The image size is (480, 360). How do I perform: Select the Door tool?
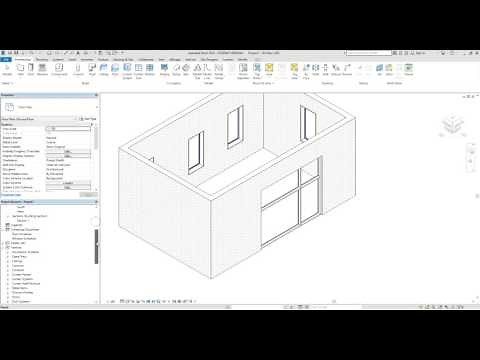tap(31, 70)
